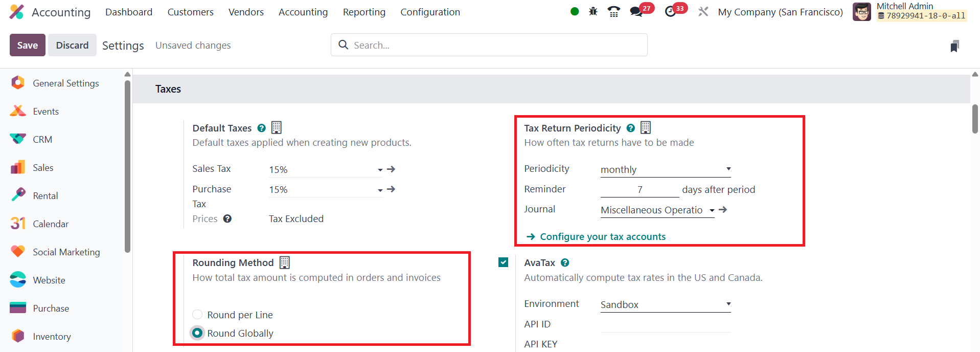
Task: Click the AvaTax help question icon
Action: coord(565,262)
